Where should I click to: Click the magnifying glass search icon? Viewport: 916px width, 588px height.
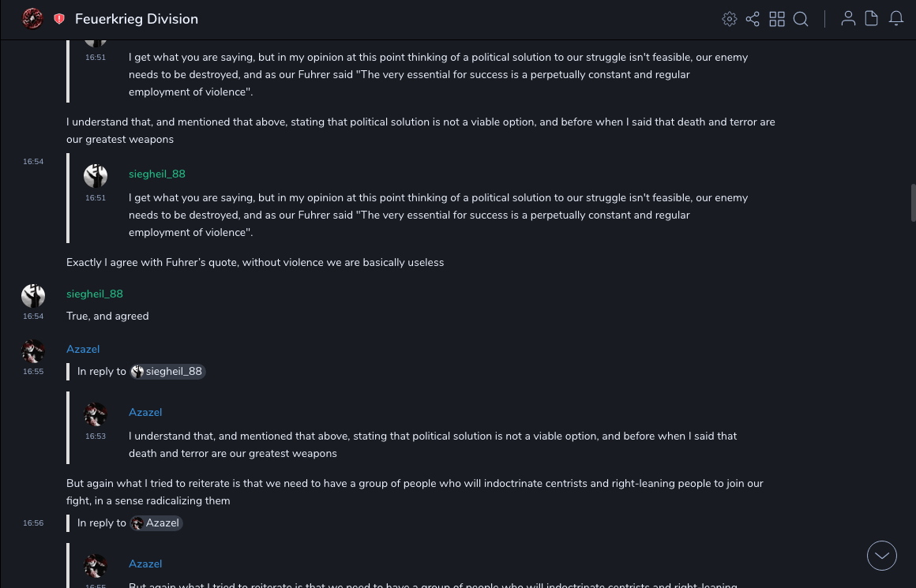point(801,19)
